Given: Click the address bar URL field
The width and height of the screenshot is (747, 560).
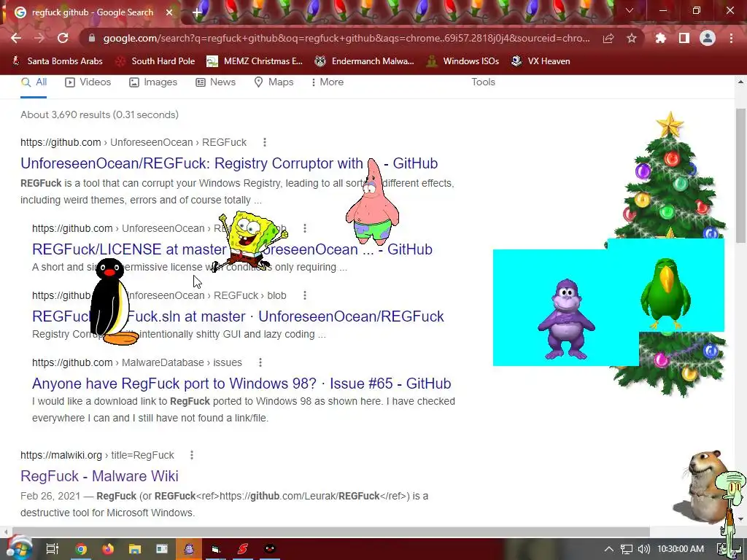Looking at the screenshot, I should pyautogui.click(x=347, y=38).
